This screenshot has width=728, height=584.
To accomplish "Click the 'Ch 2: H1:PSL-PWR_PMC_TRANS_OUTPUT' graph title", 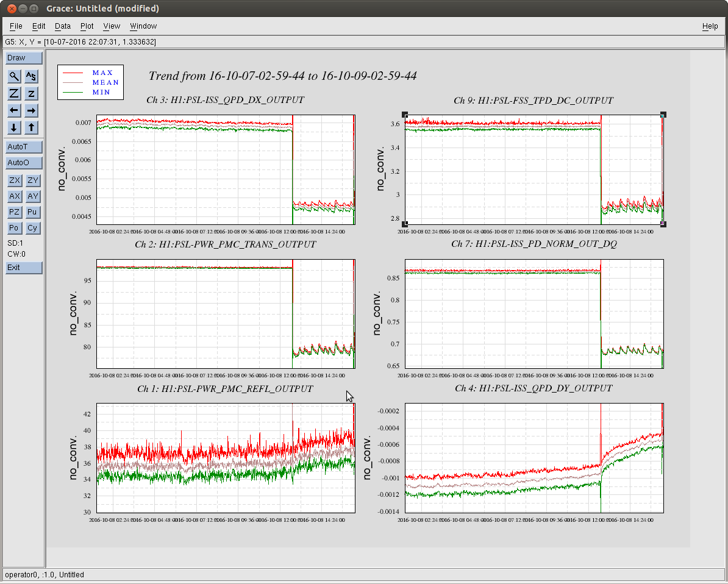I will pyautogui.click(x=226, y=244).
